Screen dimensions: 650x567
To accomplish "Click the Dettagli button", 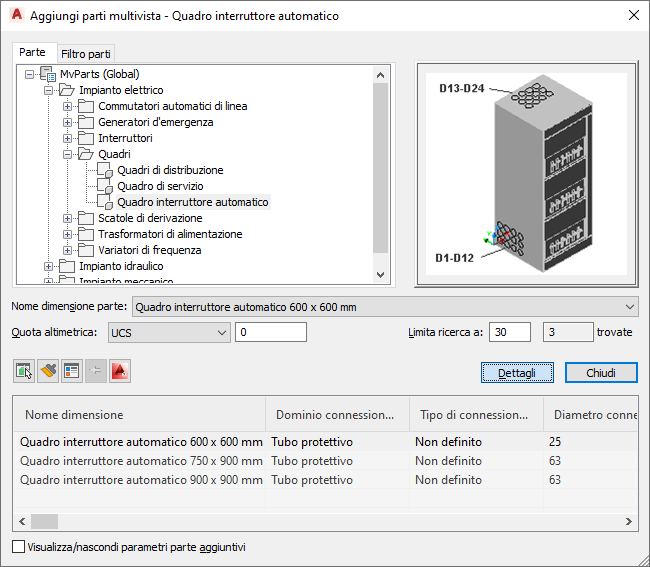I will (x=517, y=373).
